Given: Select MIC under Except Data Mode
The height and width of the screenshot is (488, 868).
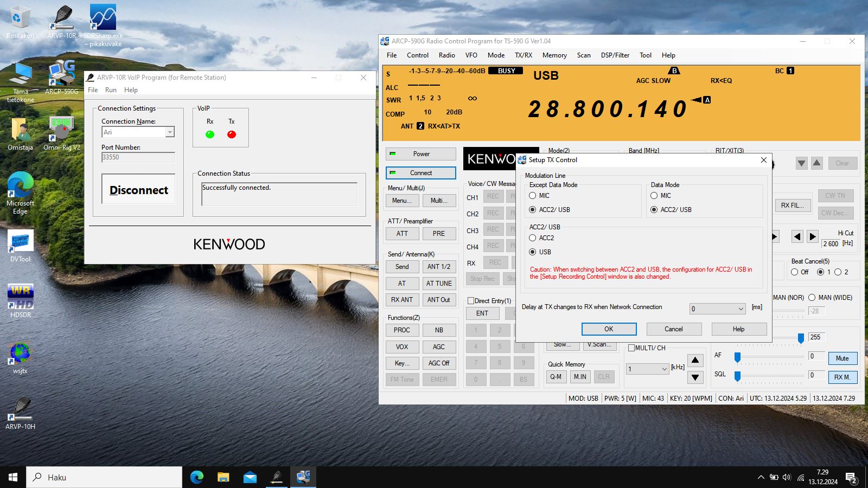Looking at the screenshot, I should click(x=539, y=196).
